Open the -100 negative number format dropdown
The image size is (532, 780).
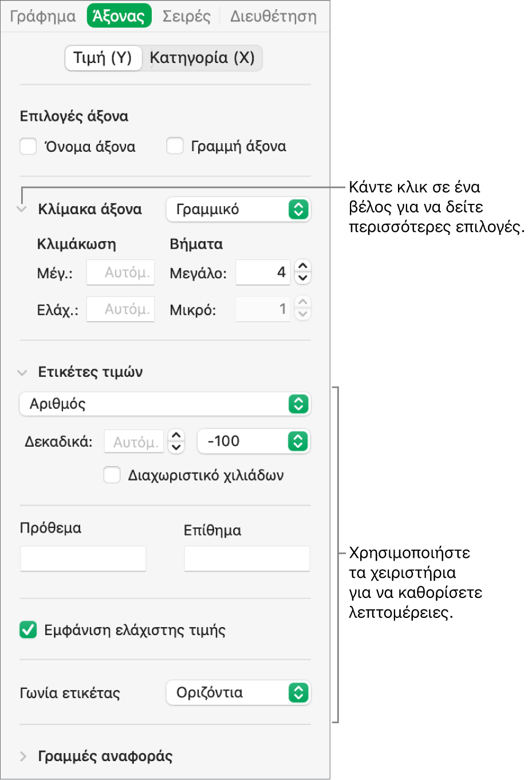coord(254,442)
